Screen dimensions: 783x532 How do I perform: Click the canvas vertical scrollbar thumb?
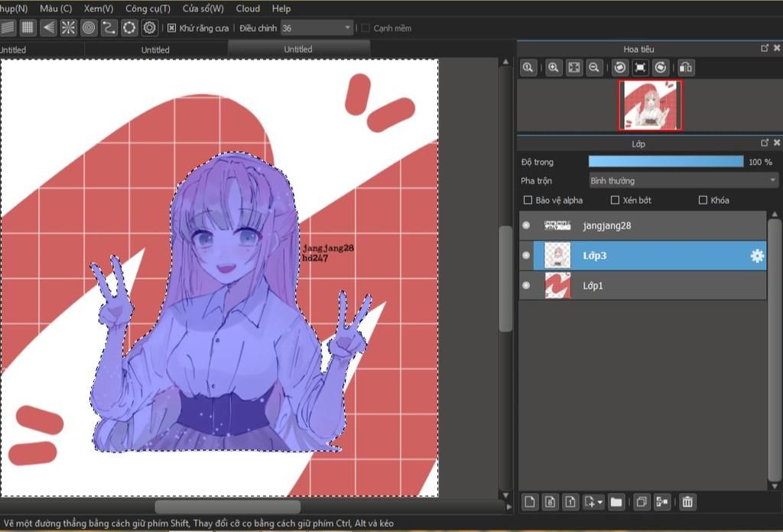(505, 278)
